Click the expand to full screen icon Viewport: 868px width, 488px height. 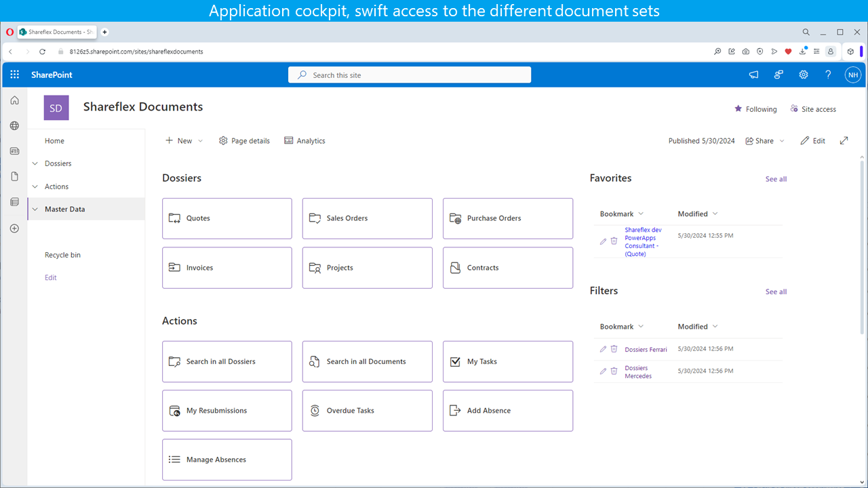(x=844, y=140)
